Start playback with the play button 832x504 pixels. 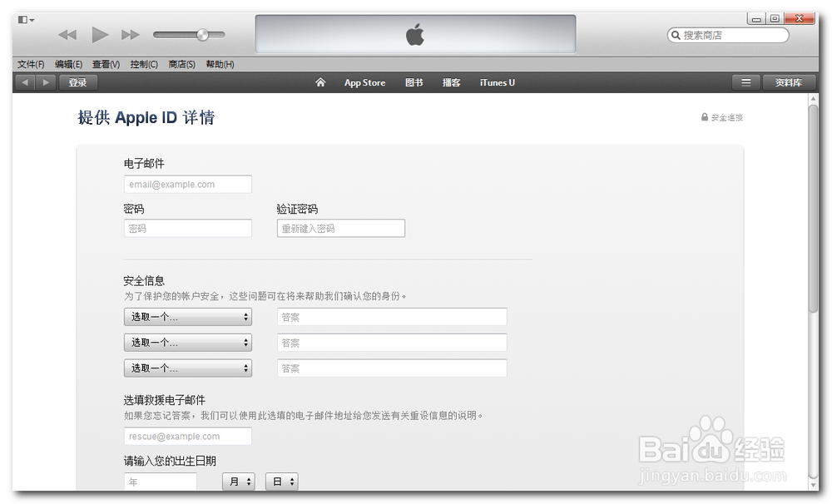(x=100, y=35)
